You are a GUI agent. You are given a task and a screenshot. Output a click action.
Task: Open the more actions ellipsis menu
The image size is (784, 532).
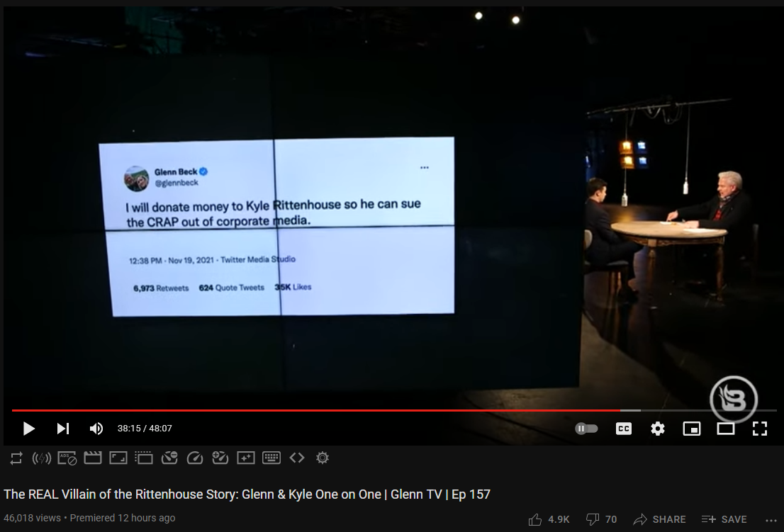pos(771,520)
